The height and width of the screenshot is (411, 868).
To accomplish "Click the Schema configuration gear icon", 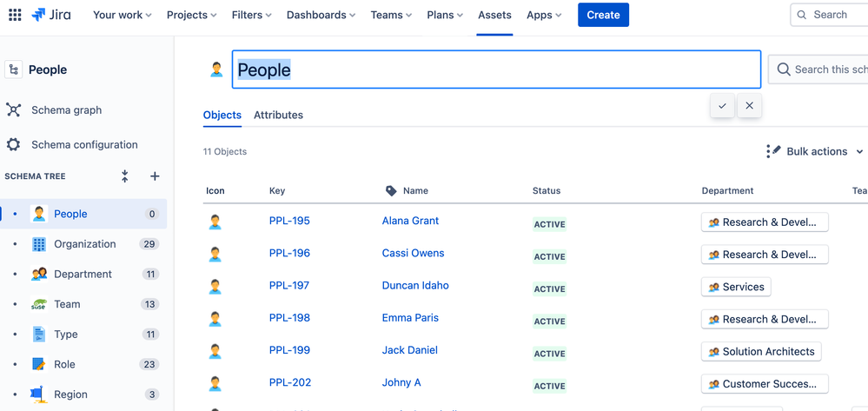I will (x=13, y=144).
